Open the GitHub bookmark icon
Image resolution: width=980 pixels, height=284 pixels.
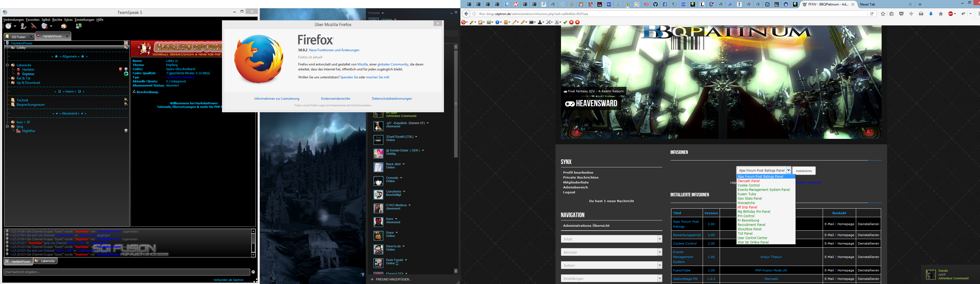656,5
